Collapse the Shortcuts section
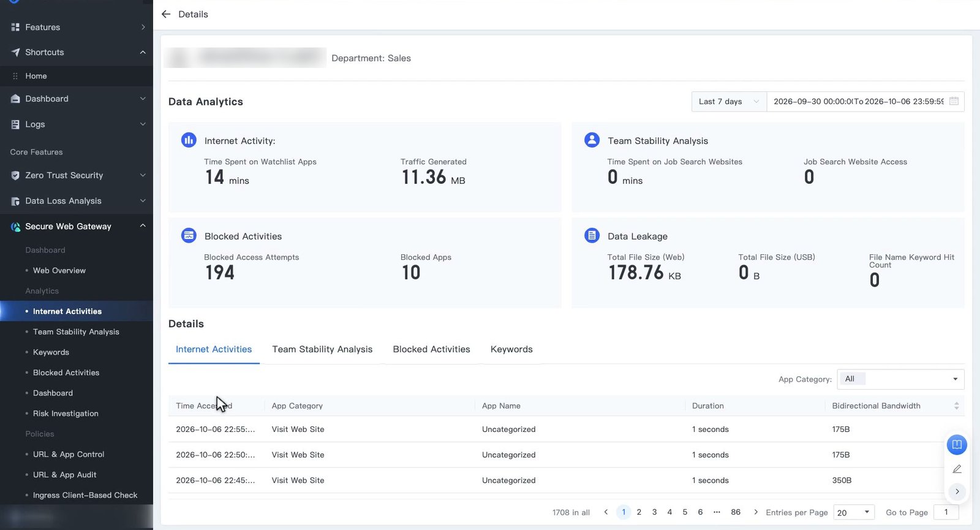Screen dimensions: 980x530 point(143,52)
